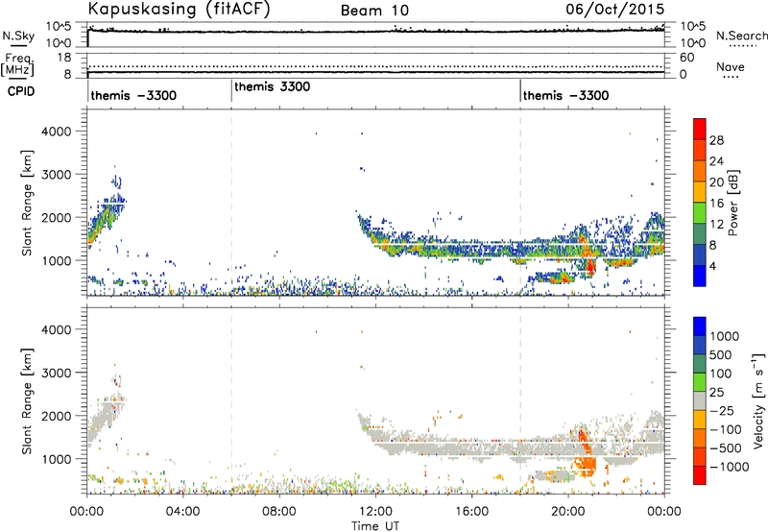The image size is (768, 532).
Task: Click the '1000' range tick in velocity panel
Action: [x=57, y=459]
